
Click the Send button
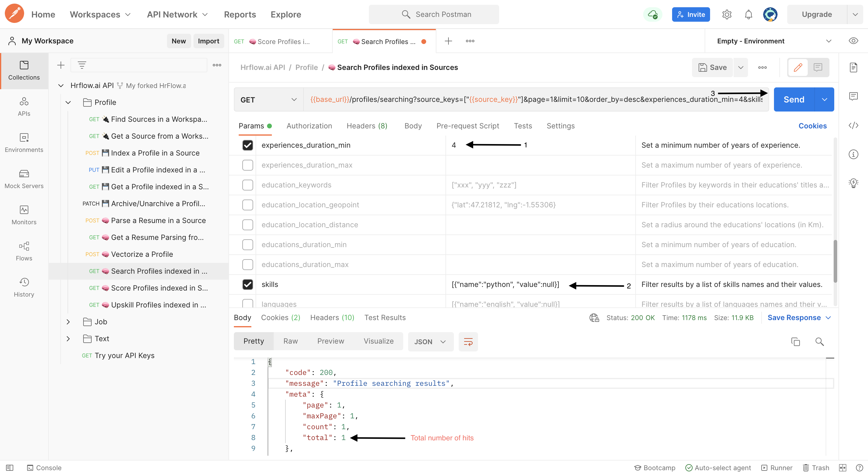click(x=794, y=100)
